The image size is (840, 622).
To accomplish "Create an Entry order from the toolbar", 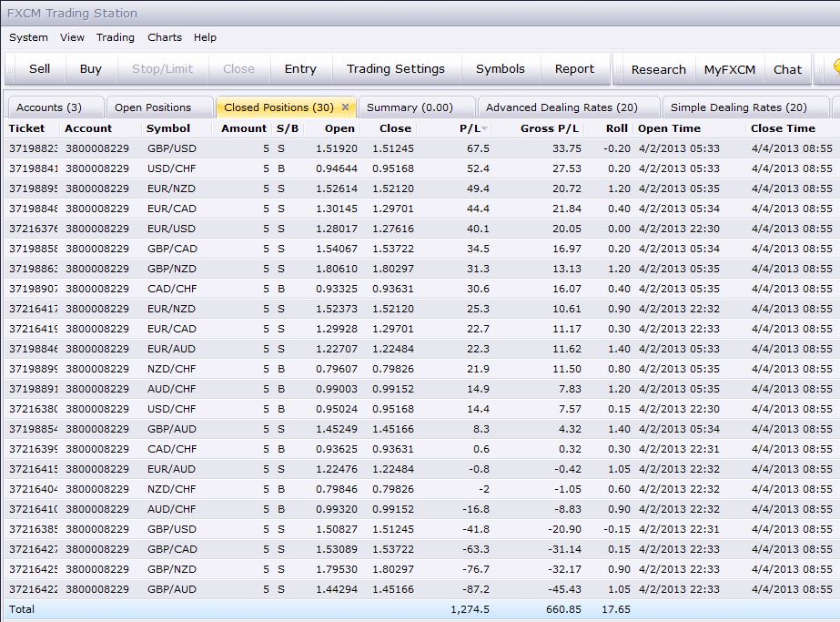I will (x=300, y=68).
